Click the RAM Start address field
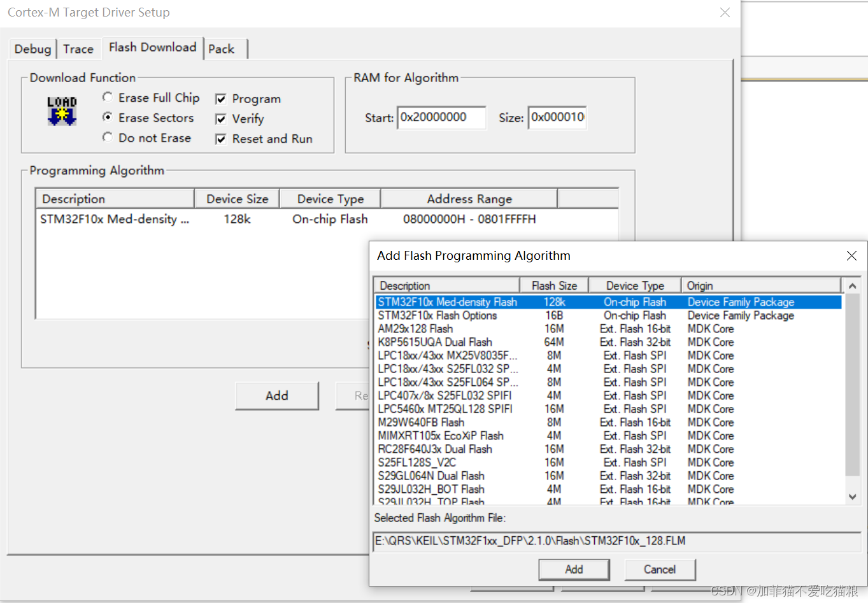Viewport: 868px width, 603px height. pos(441,117)
